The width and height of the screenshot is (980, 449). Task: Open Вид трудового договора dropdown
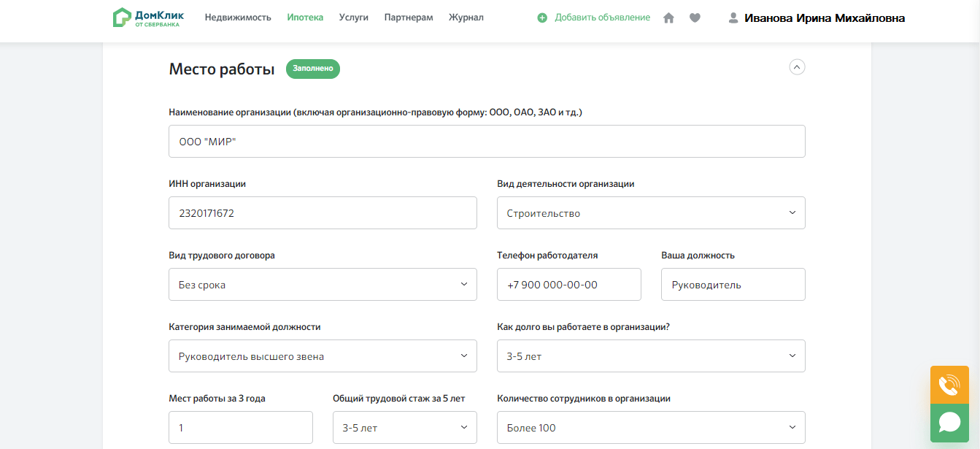(323, 285)
